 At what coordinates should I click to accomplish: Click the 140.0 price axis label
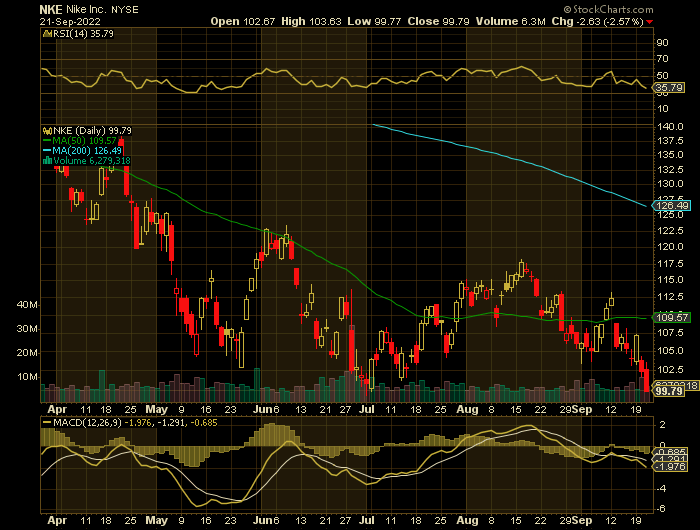click(670, 127)
